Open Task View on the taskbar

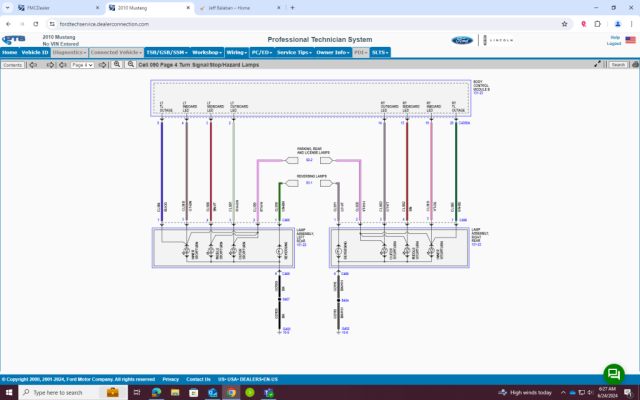137,392
